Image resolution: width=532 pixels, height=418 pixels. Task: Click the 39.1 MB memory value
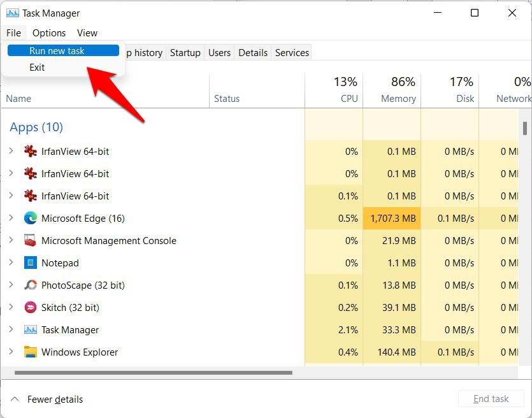pos(399,307)
